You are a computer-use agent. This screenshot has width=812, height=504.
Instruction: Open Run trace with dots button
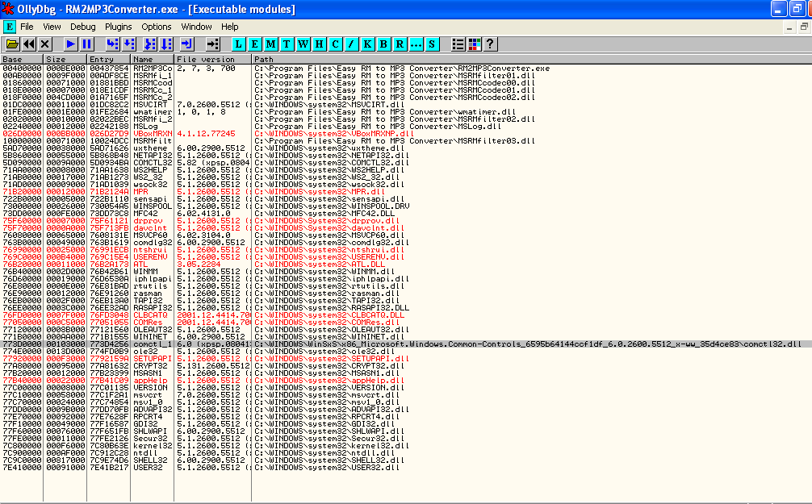pyautogui.click(x=416, y=44)
